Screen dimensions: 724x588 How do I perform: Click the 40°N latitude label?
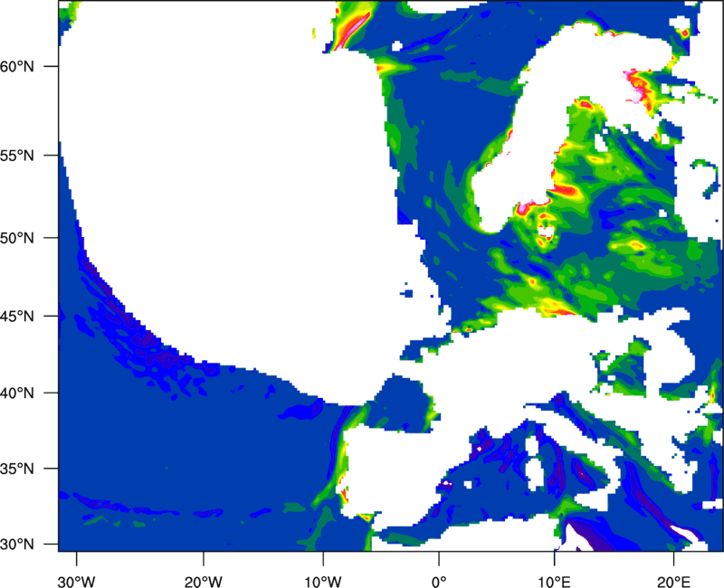[x=17, y=394]
